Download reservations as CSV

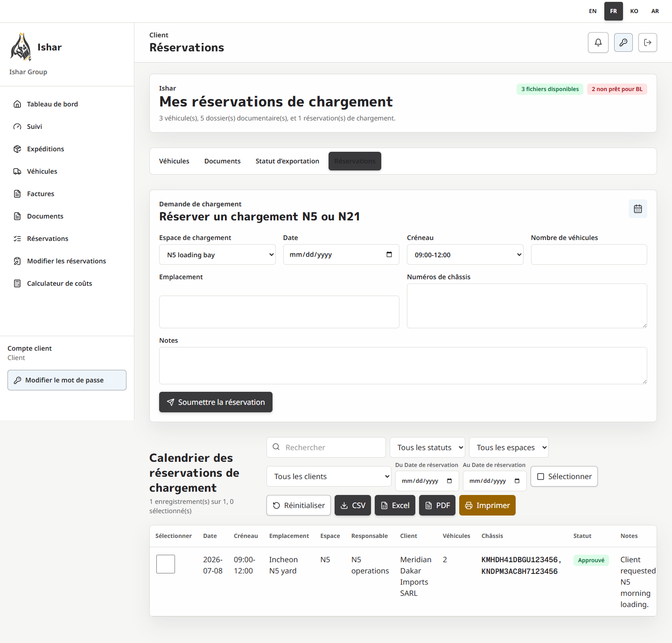353,505
